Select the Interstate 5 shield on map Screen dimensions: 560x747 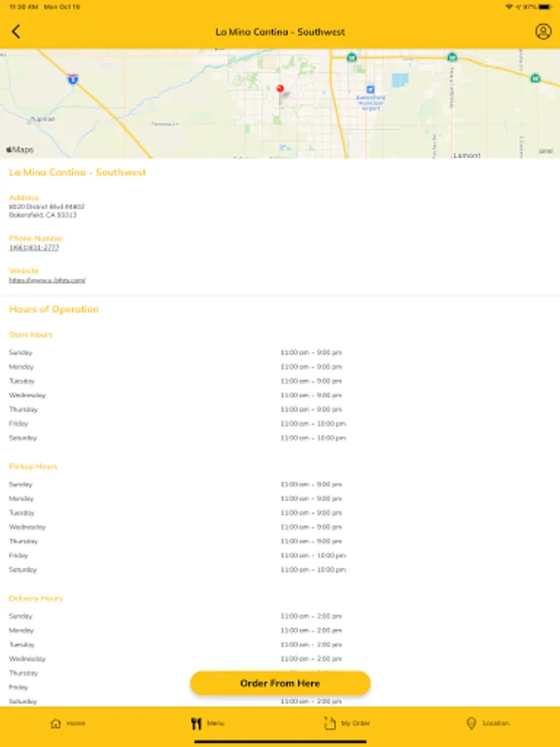72,79
